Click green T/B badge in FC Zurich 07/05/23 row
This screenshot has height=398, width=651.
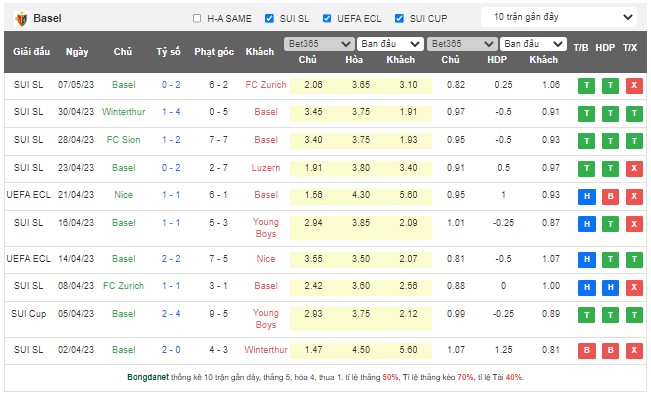(x=587, y=85)
